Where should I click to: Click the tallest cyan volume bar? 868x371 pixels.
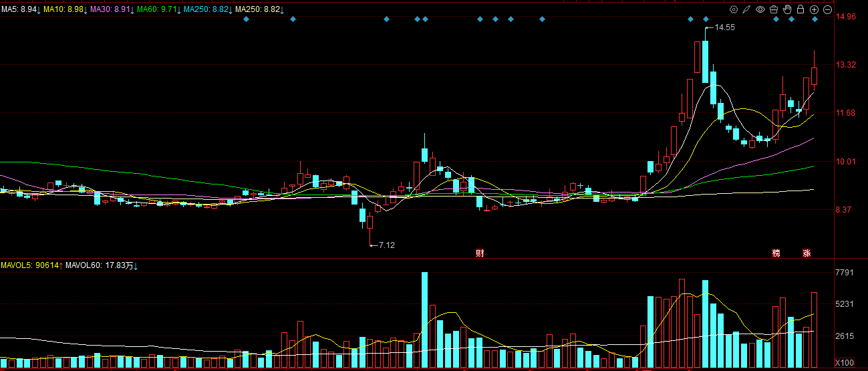[424, 320]
